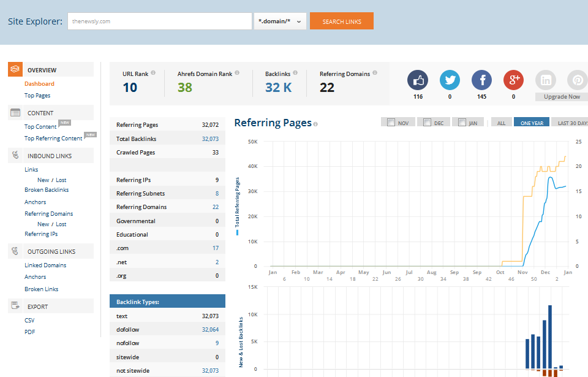The height and width of the screenshot is (377, 588).
Task: Open Linked Domains report
Action: pos(45,265)
